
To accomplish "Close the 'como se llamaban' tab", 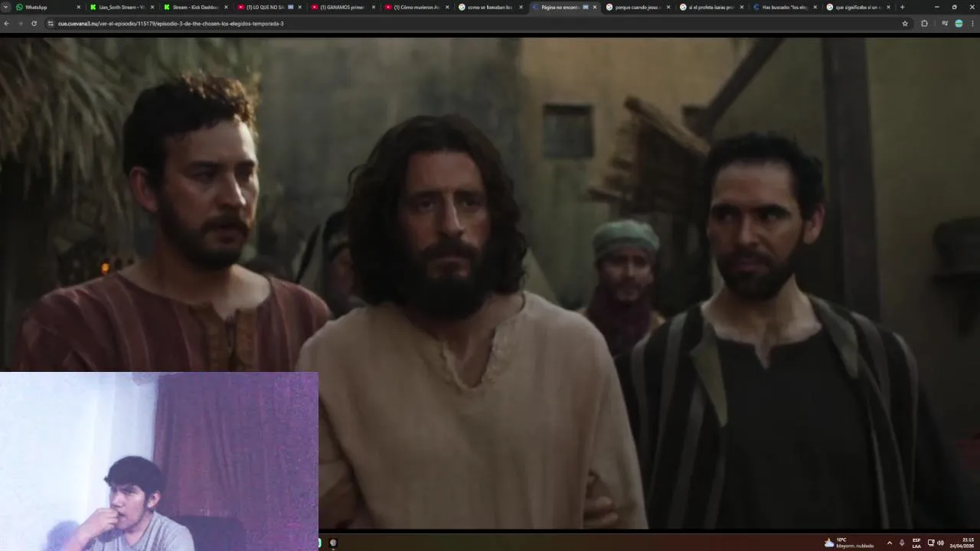I will [521, 7].
